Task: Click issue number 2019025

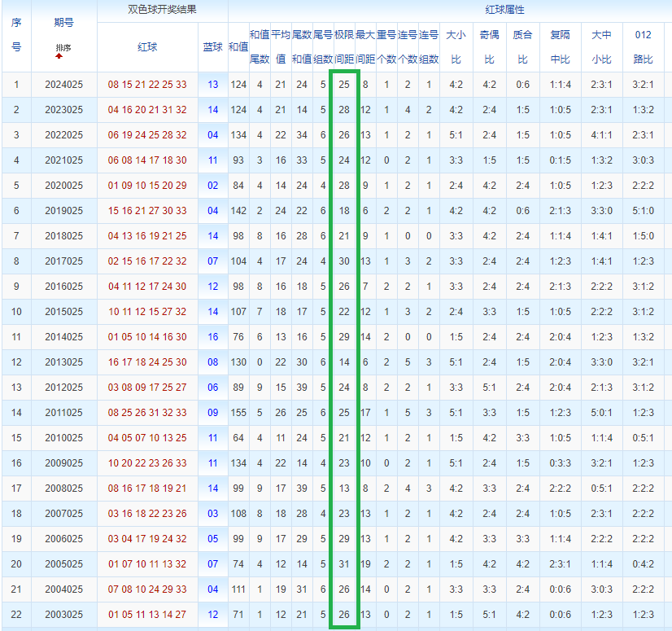Action: 63,211
